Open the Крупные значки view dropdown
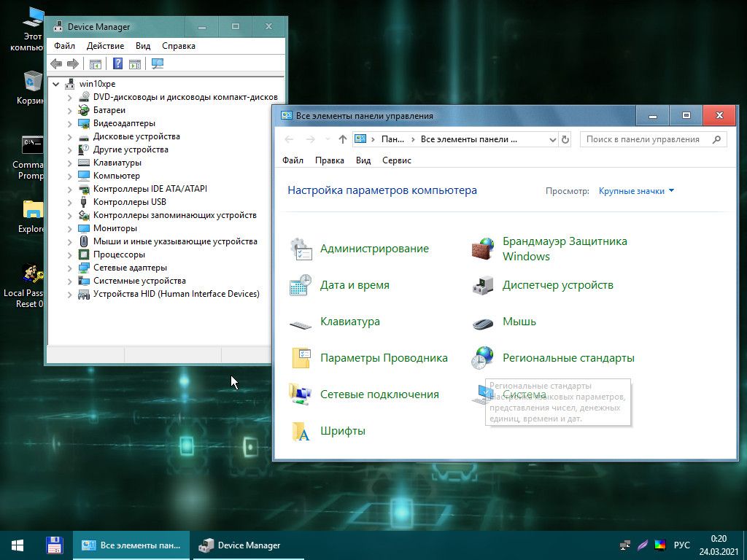Screen dimensions: 747x560 (x=636, y=191)
